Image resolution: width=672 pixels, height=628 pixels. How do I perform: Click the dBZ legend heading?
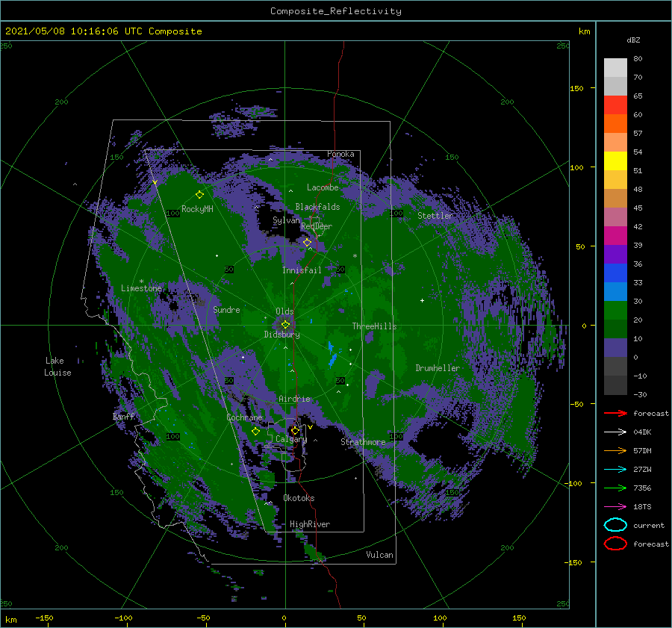pos(633,40)
